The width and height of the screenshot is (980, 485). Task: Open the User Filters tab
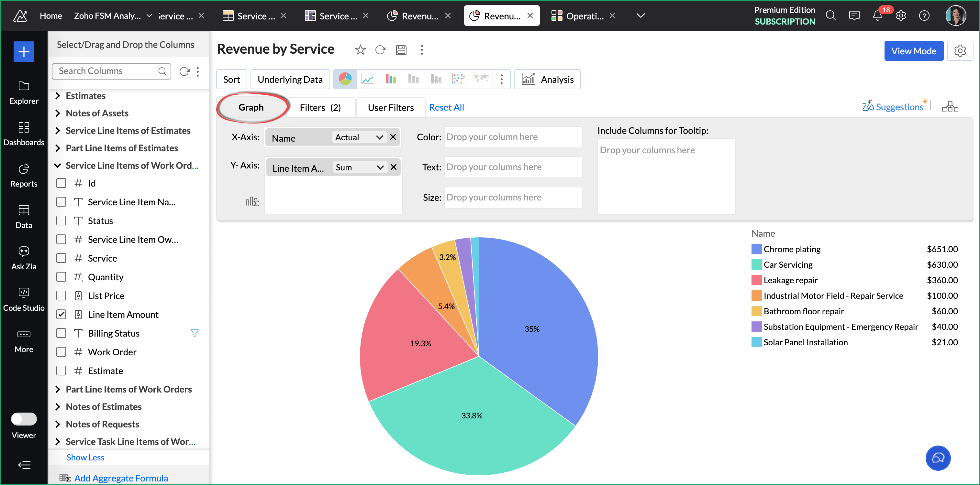tap(390, 108)
